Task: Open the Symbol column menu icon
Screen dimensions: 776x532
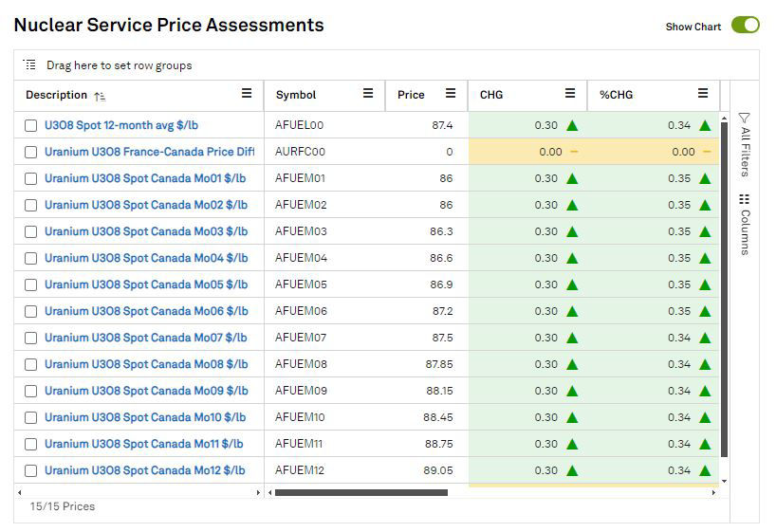Action: pyautogui.click(x=368, y=94)
